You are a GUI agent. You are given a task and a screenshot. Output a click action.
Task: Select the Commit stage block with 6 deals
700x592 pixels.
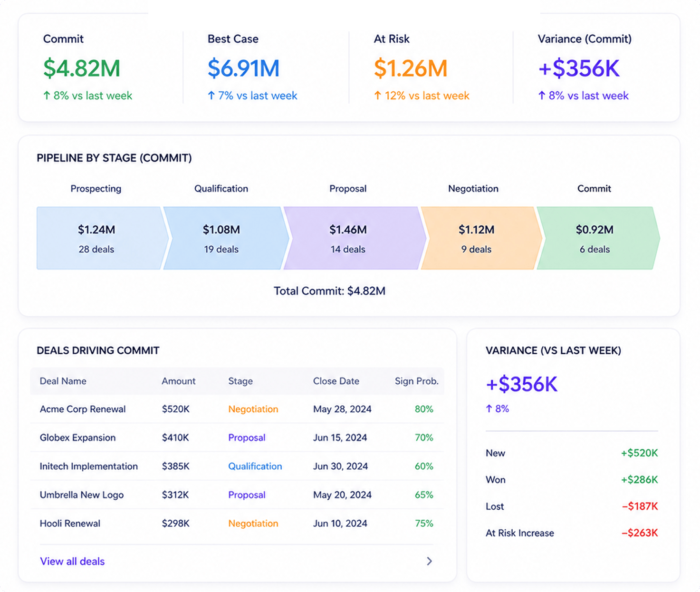(x=598, y=238)
